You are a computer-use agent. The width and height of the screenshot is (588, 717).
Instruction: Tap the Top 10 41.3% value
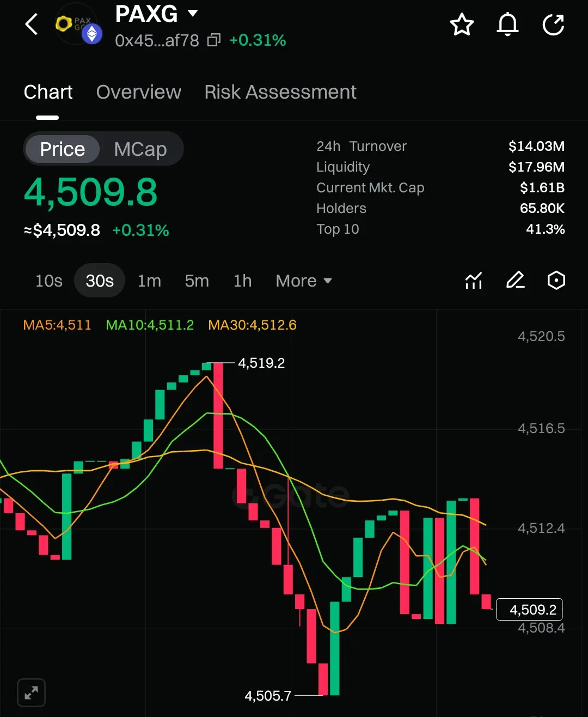click(546, 229)
